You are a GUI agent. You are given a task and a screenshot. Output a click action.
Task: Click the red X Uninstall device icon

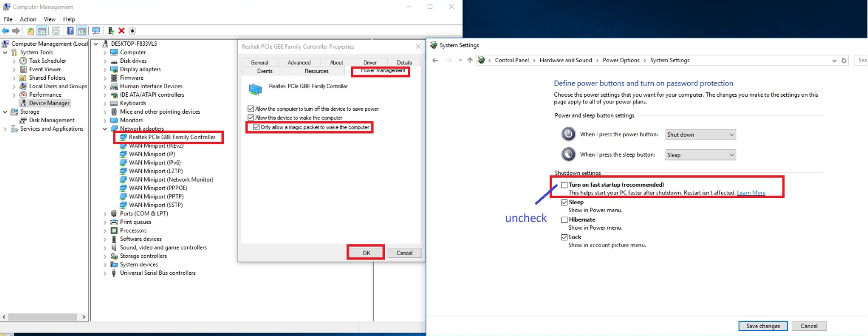point(121,31)
